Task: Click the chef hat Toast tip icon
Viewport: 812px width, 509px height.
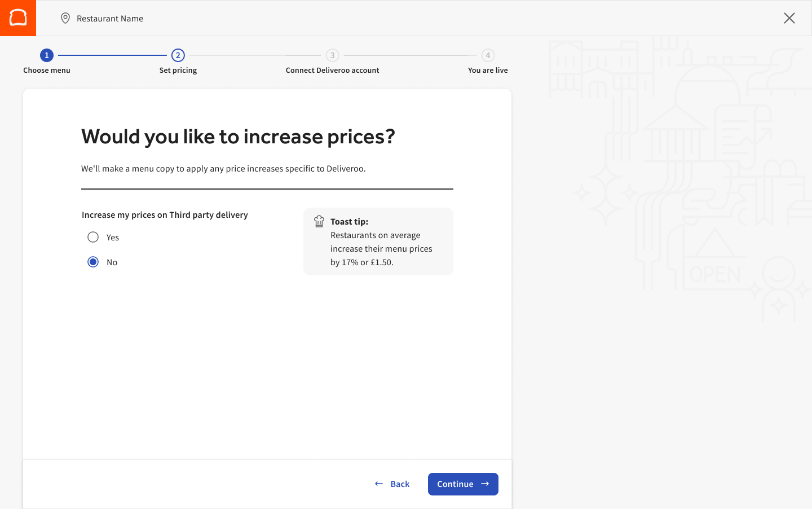Action: coord(319,221)
